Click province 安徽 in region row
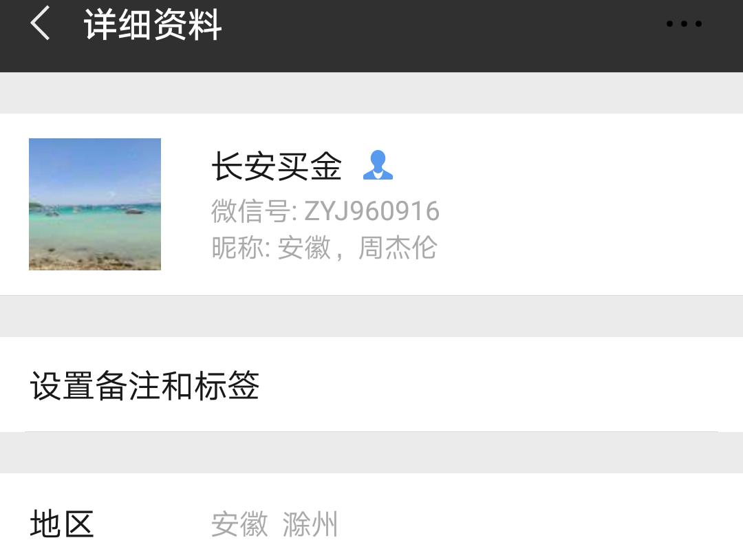The width and height of the screenshot is (743, 560). [240, 524]
